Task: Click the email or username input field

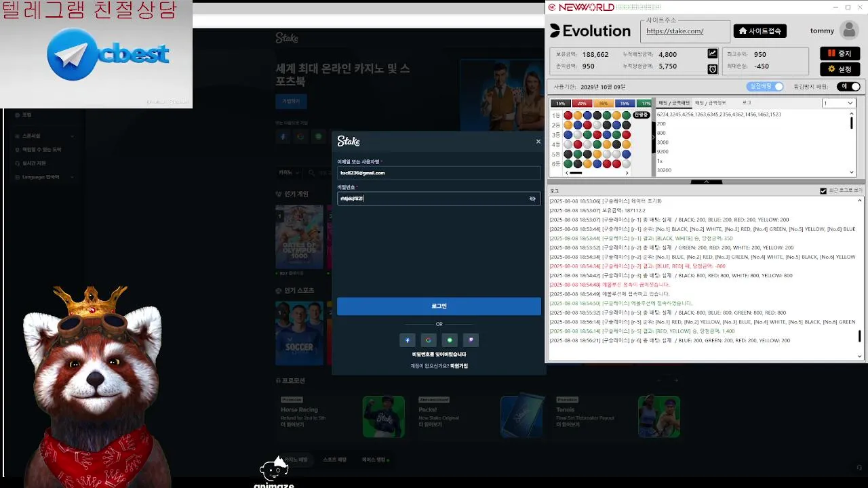Action: click(x=439, y=173)
